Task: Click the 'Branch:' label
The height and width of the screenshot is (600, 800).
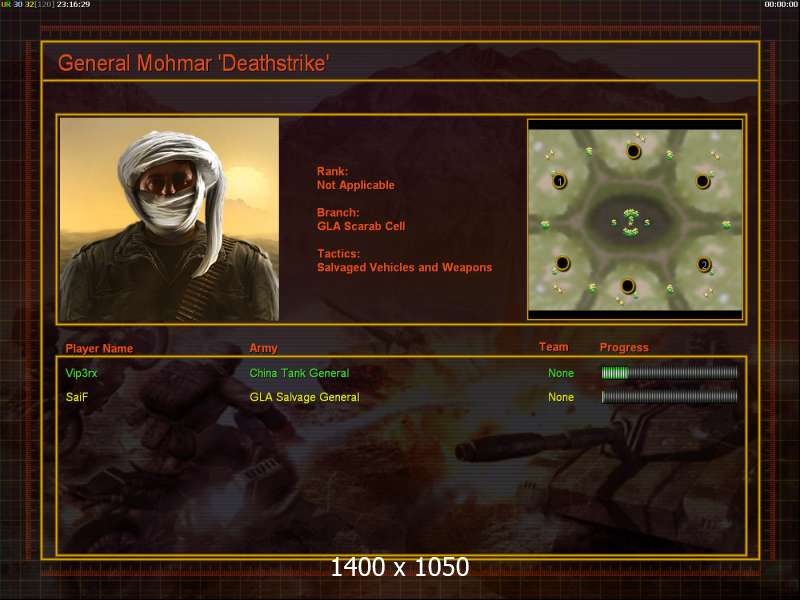Action: (338, 212)
